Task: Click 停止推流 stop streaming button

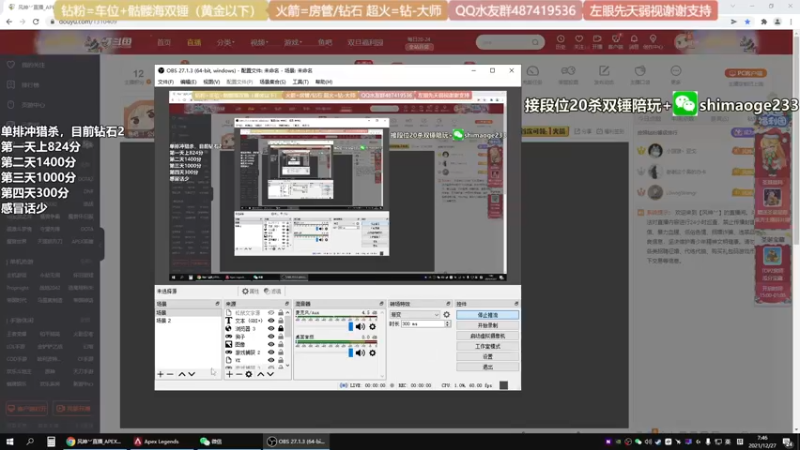Action: [488, 315]
